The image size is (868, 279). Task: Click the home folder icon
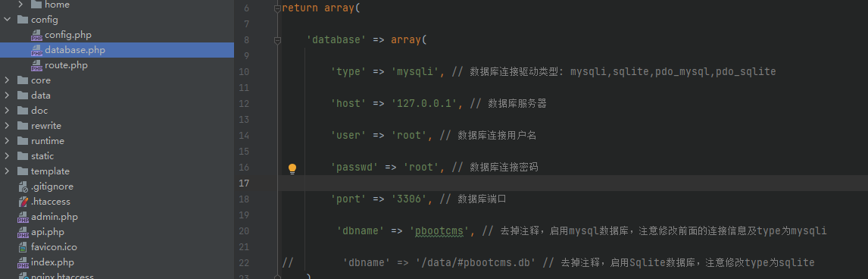(x=36, y=5)
